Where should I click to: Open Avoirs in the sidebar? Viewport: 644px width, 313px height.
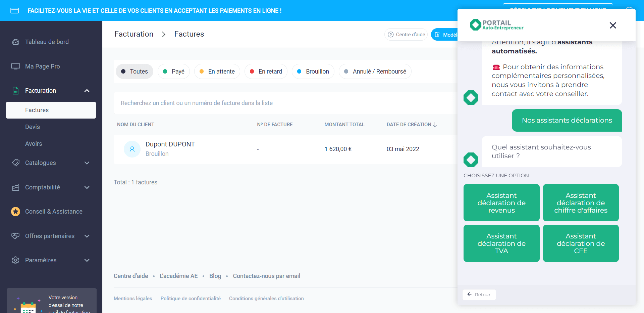(x=34, y=144)
